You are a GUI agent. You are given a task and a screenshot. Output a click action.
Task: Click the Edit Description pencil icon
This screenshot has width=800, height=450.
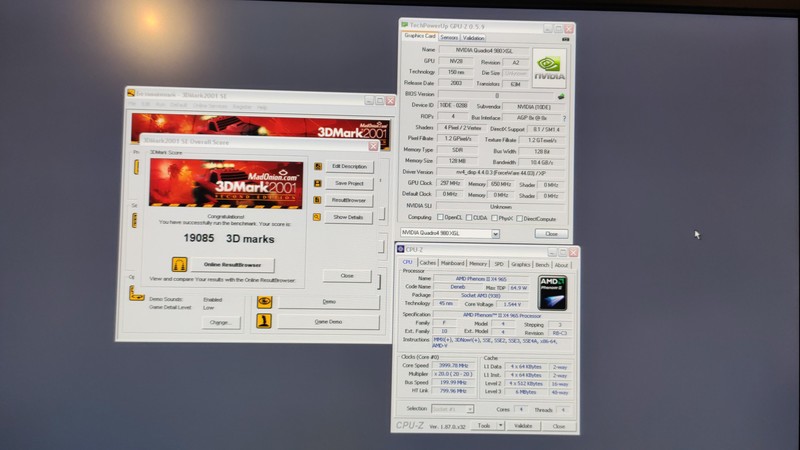pos(318,166)
